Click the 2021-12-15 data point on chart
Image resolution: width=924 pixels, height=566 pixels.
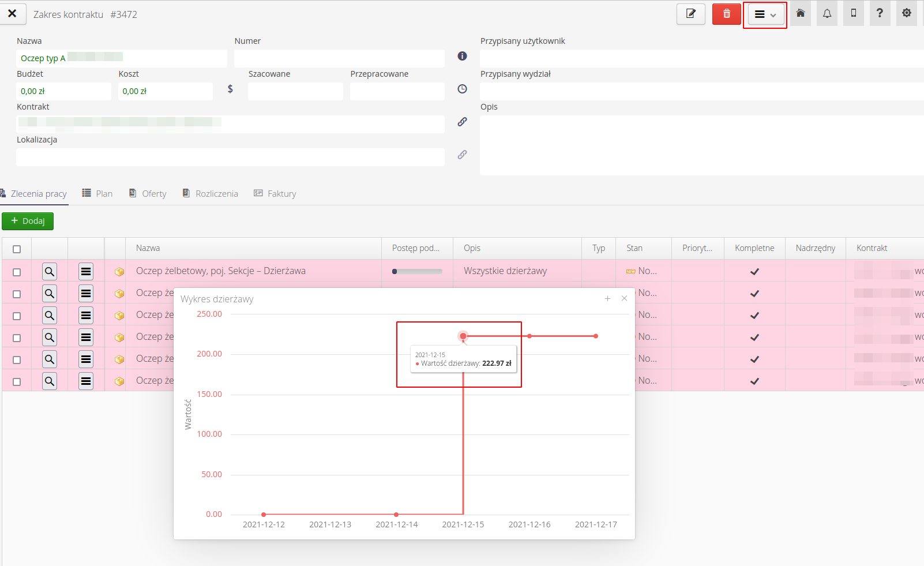coord(463,336)
